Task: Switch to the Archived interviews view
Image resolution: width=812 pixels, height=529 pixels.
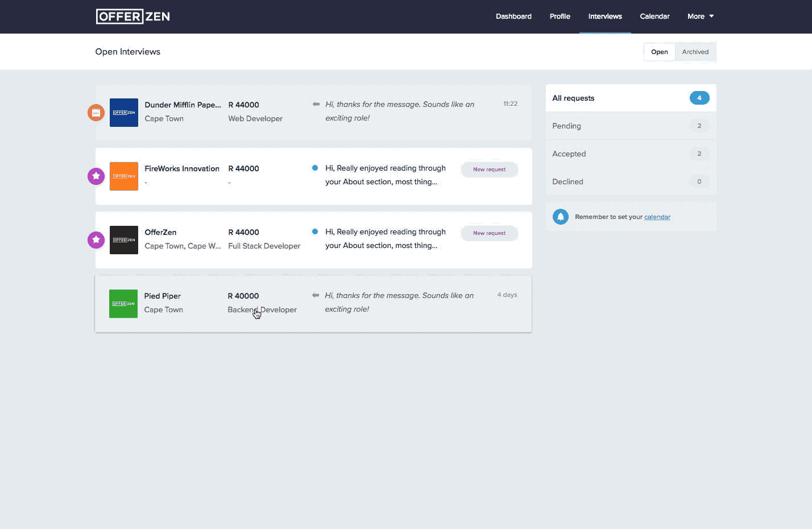Action: point(695,52)
